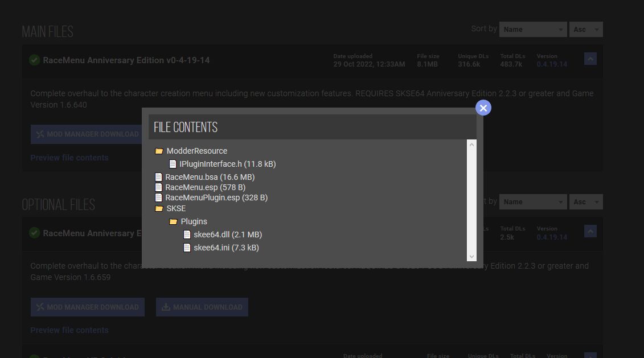Collapse the optional RaceMenu Anniversary file entry
The image size is (644, 358).
tap(590, 232)
